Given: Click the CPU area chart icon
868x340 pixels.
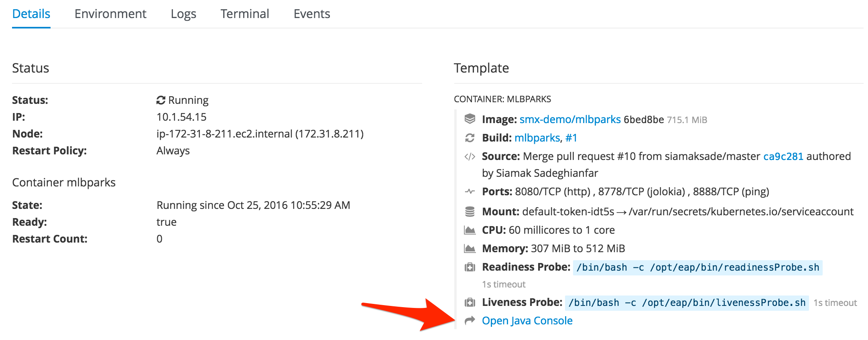Looking at the screenshot, I should (470, 230).
